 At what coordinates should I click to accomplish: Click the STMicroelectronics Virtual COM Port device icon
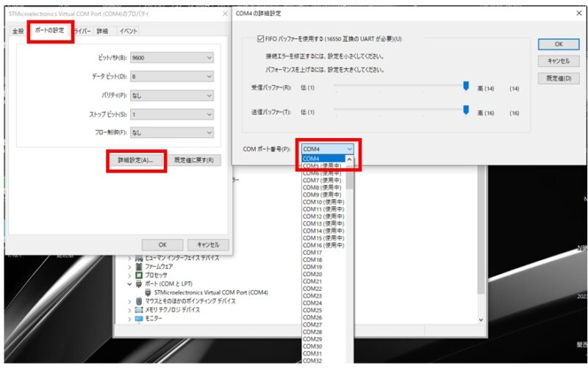[148, 292]
